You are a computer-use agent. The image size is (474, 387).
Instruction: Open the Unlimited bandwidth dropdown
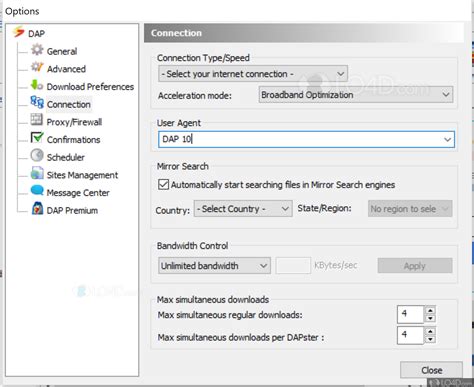click(214, 266)
